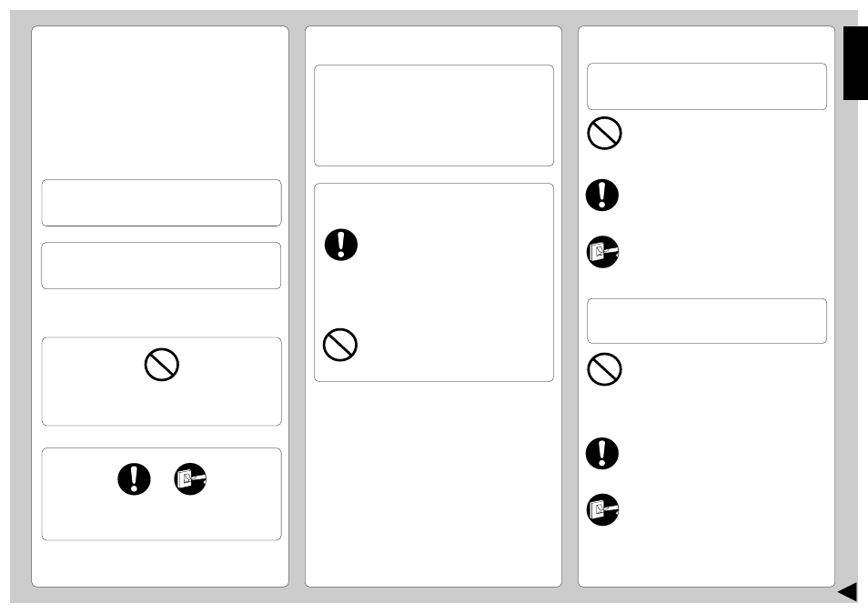This screenshot has height=613, width=868.
Task: Click the large empty box in the middle column
Action: click(x=434, y=116)
